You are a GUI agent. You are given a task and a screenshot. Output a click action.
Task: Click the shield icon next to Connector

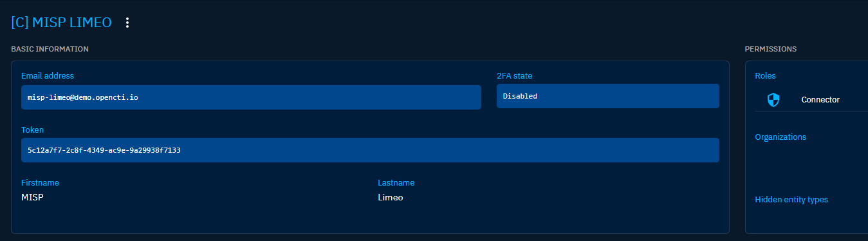773,100
